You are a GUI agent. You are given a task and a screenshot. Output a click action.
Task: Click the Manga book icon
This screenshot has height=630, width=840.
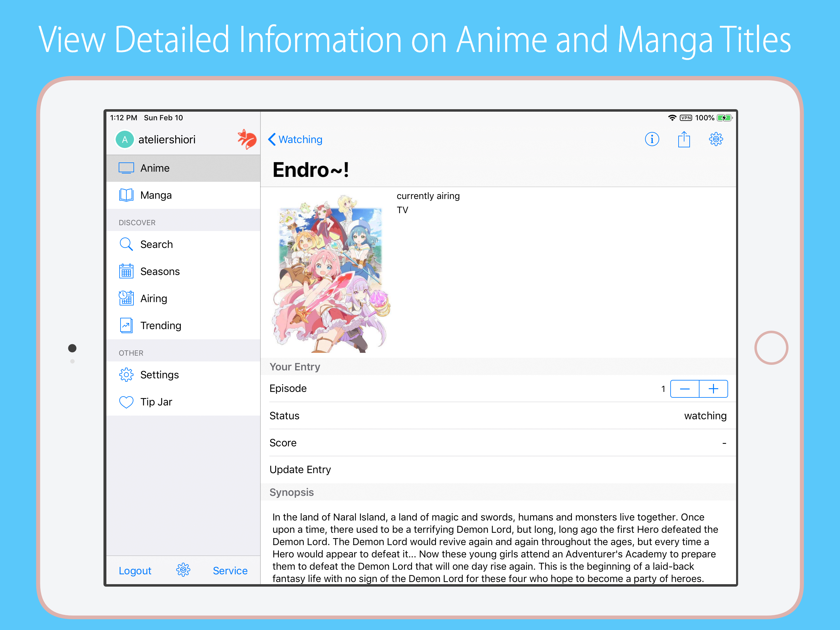click(x=126, y=195)
